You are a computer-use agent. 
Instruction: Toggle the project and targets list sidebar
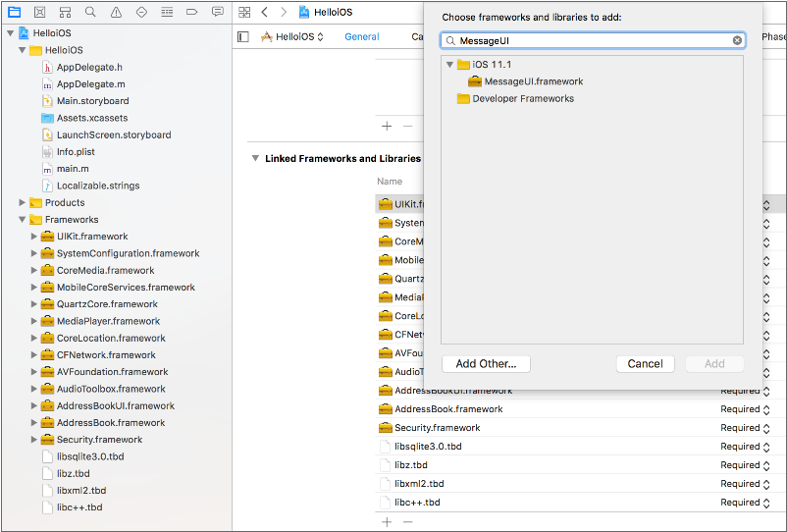pyautogui.click(x=244, y=36)
